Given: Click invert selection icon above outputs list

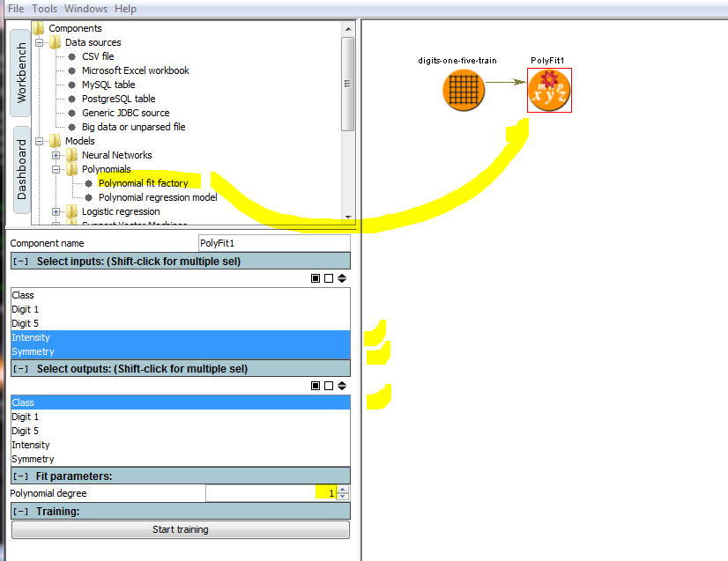Looking at the screenshot, I should coord(342,386).
